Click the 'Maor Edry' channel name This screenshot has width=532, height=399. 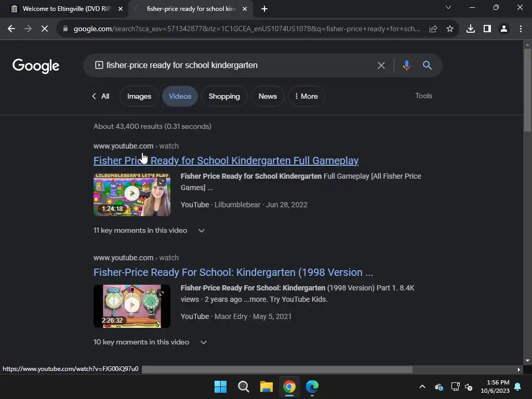(231, 316)
